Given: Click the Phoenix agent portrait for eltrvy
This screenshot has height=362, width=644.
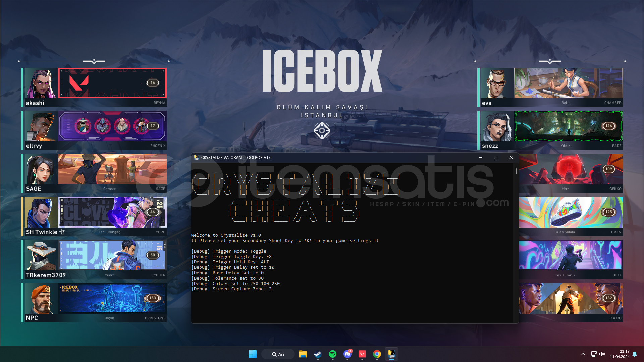Looking at the screenshot, I should coord(41,126).
